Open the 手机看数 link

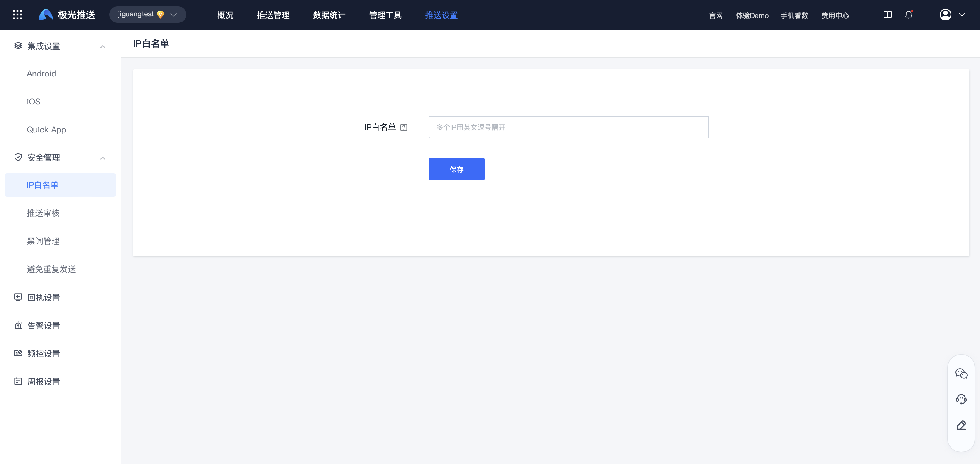794,15
